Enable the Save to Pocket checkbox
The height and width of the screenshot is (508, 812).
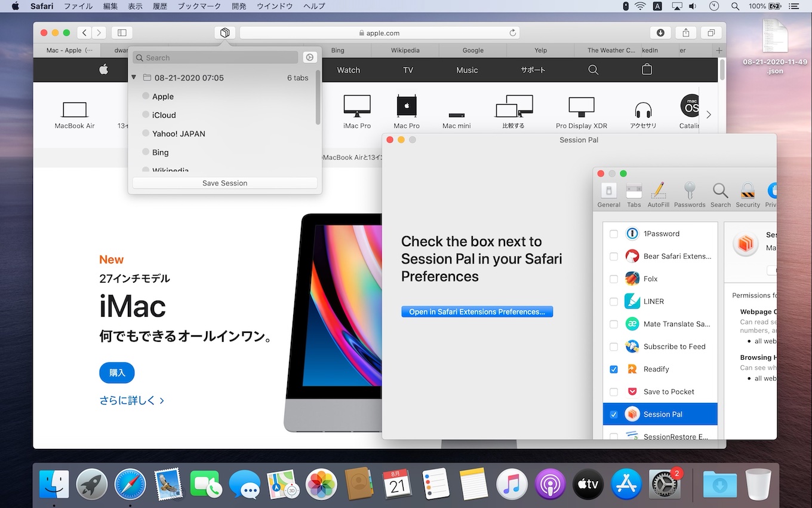click(x=614, y=392)
